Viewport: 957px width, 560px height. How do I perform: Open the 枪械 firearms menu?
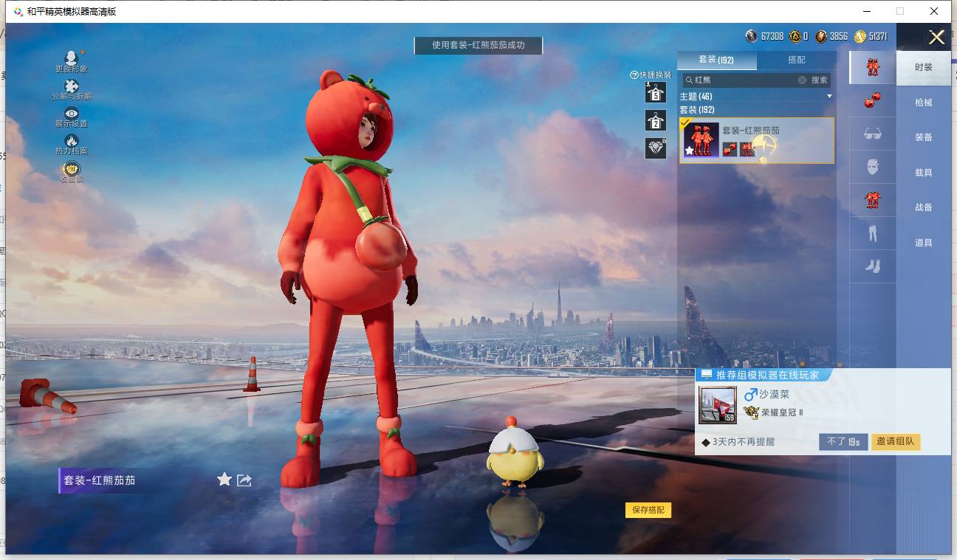(x=923, y=103)
